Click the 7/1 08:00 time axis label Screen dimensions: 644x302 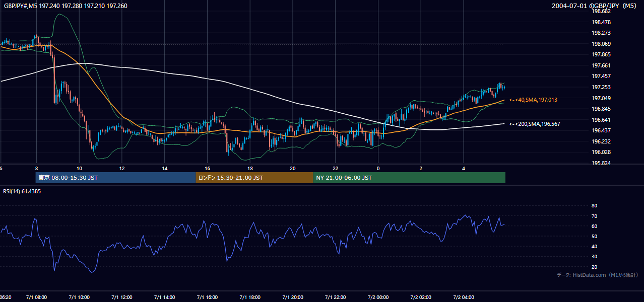[36, 297]
